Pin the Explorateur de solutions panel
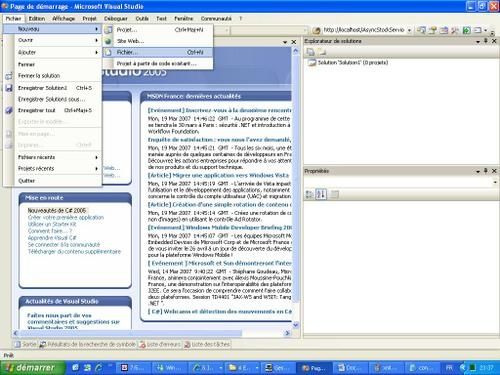Viewport: 500px width, 375px height. click(x=486, y=41)
